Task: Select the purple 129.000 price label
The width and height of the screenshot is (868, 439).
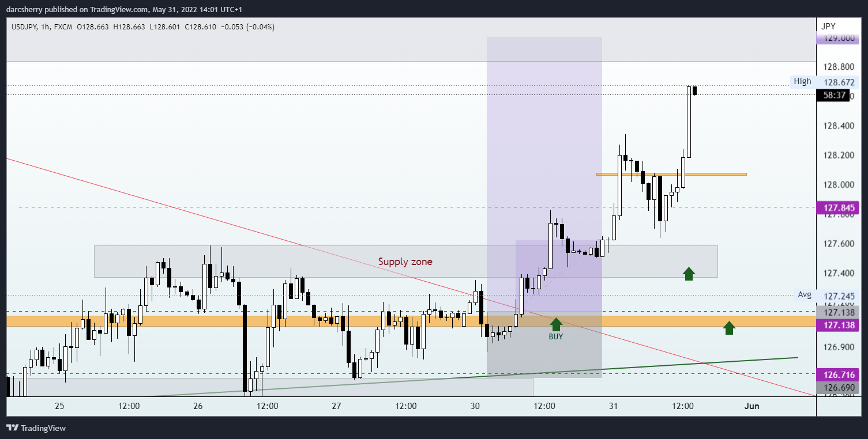Action: pyautogui.click(x=838, y=38)
